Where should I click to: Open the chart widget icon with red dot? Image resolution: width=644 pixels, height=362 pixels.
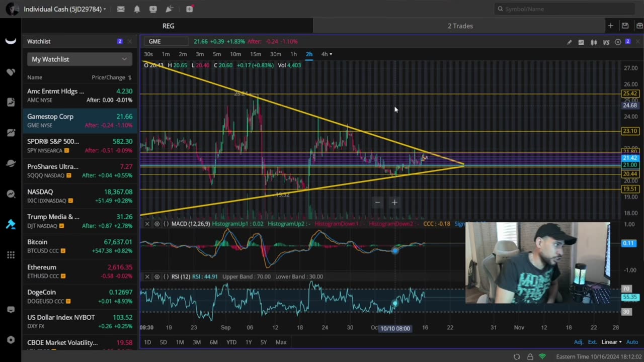pos(189,9)
